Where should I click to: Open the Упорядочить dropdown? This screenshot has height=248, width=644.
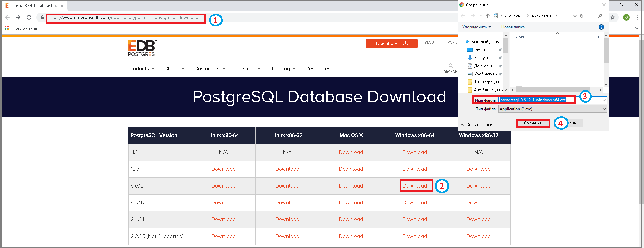(477, 27)
